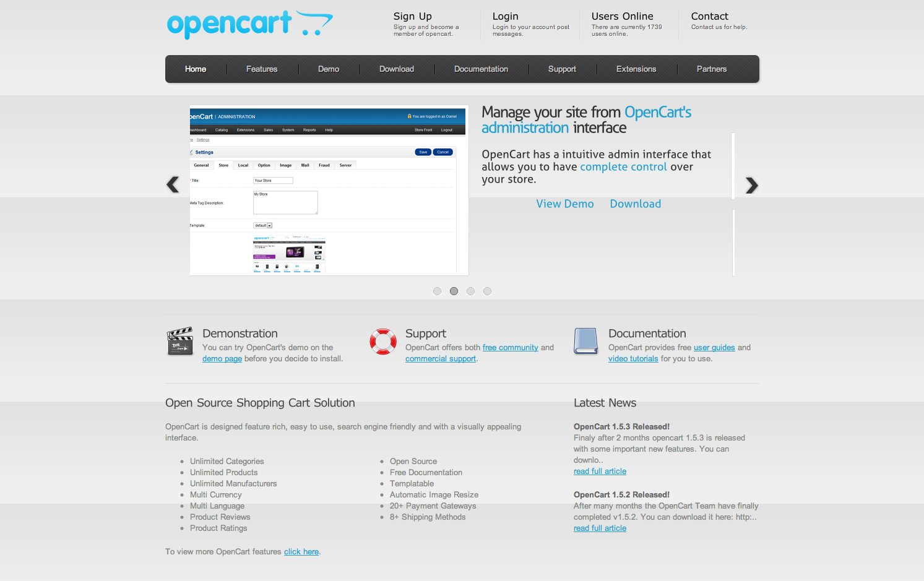
Task: Read full article for OpenCart 1.5.3
Action: 600,471
